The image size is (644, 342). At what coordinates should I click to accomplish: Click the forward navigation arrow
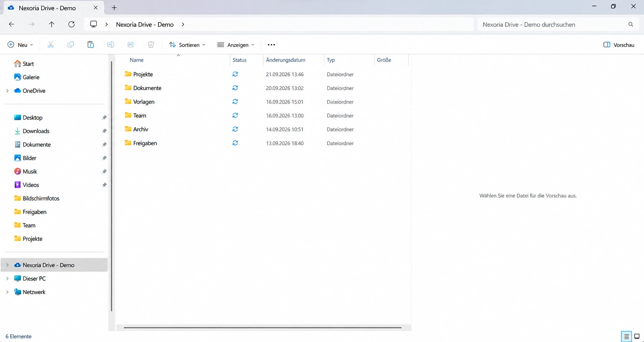tap(31, 24)
